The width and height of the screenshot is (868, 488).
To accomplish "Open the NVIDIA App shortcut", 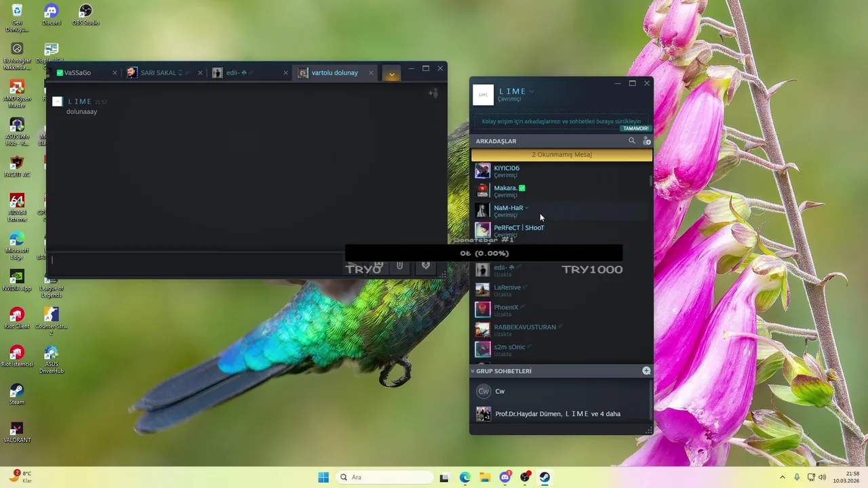I will tap(17, 281).
